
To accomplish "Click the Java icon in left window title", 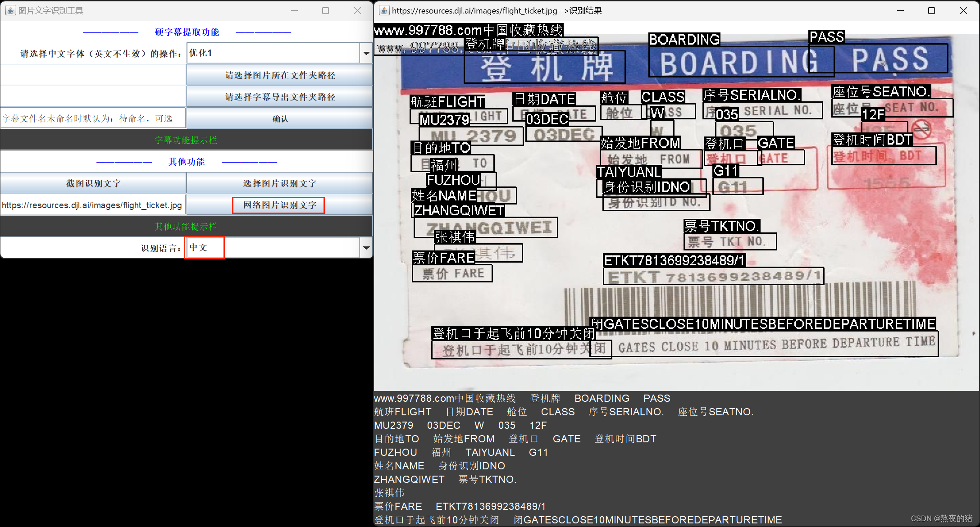I will (10, 10).
